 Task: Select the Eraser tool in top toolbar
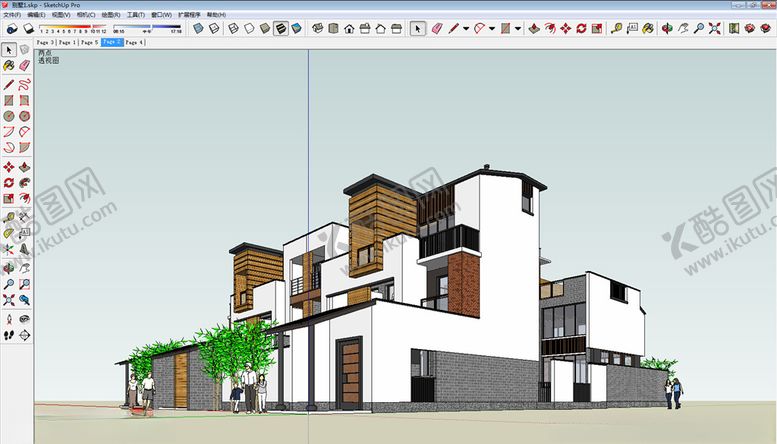437,29
